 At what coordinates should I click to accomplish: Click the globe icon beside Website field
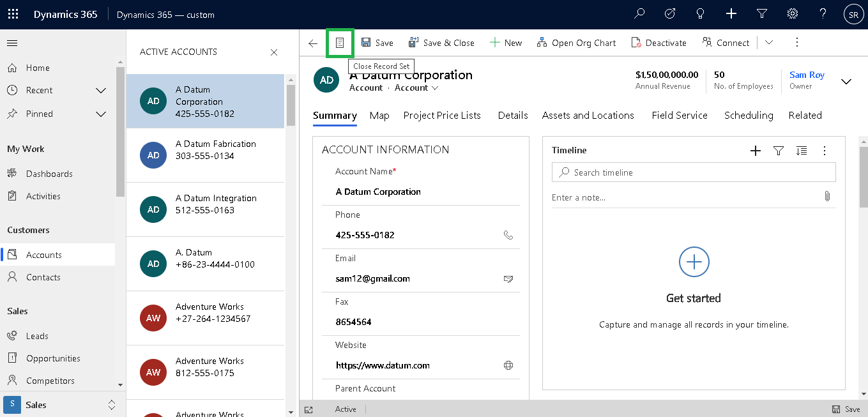[508, 365]
